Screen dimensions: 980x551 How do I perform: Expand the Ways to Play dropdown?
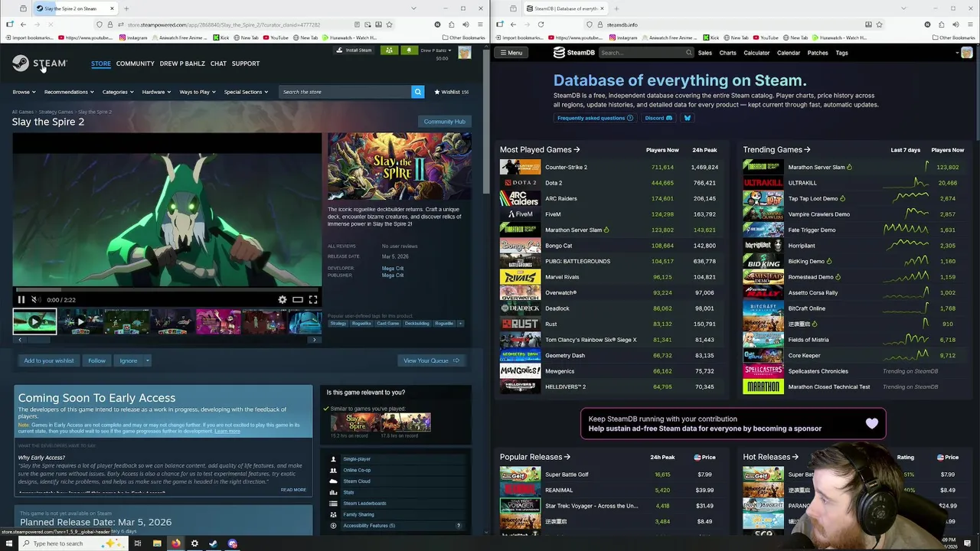click(x=198, y=92)
